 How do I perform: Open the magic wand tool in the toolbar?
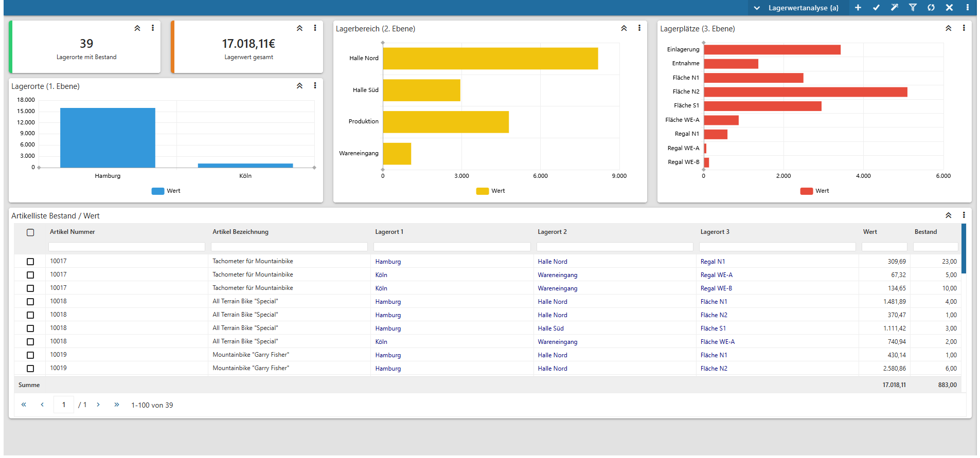(895, 8)
